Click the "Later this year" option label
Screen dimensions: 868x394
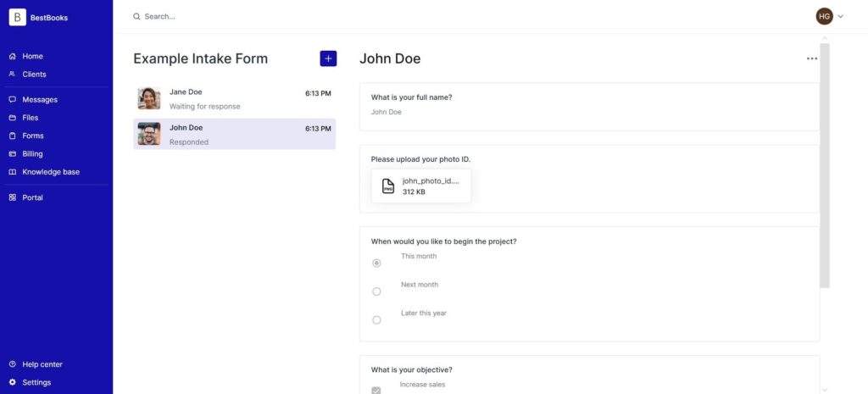pyautogui.click(x=424, y=314)
